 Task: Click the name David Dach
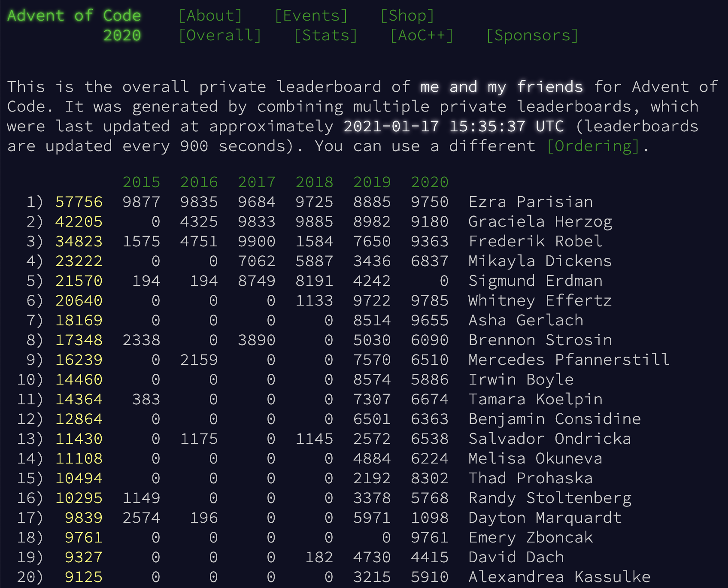(516, 558)
